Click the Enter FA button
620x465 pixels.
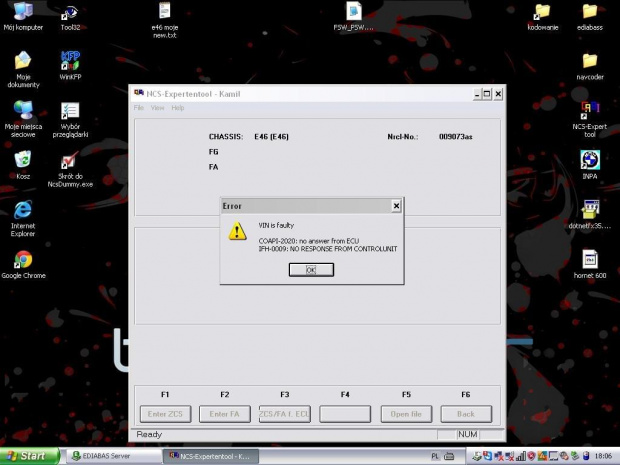225,414
